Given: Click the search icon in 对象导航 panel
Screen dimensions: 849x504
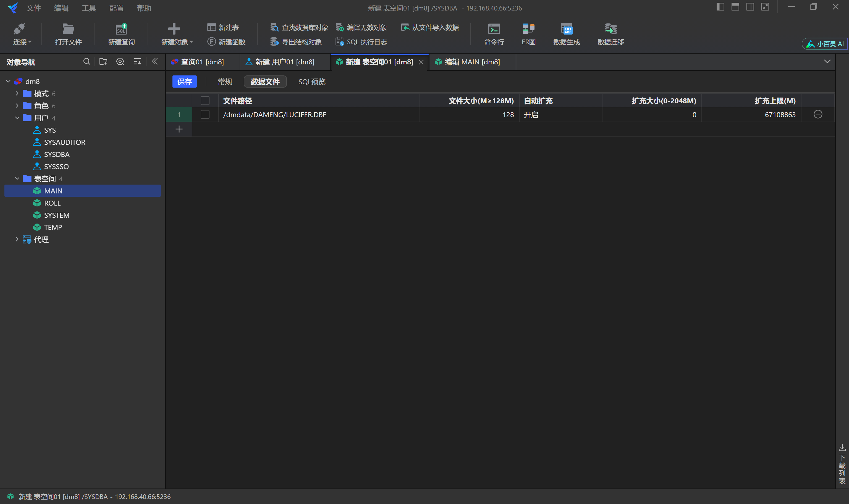Looking at the screenshot, I should pos(87,61).
